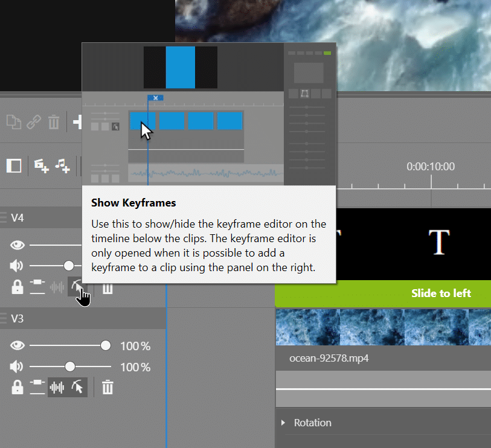The width and height of the screenshot is (491, 448).
Task: Select the ocean-92578.mp4 clip thumbnail strip
Action: pyautogui.click(x=383, y=327)
